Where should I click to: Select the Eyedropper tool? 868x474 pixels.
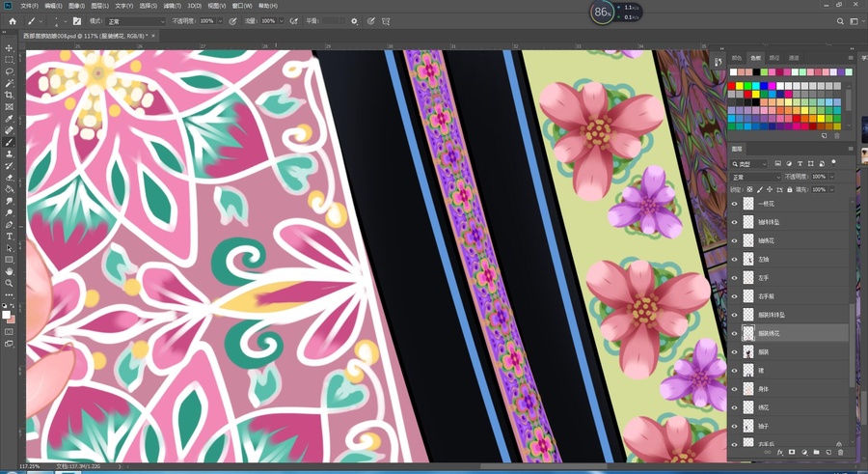9,119
